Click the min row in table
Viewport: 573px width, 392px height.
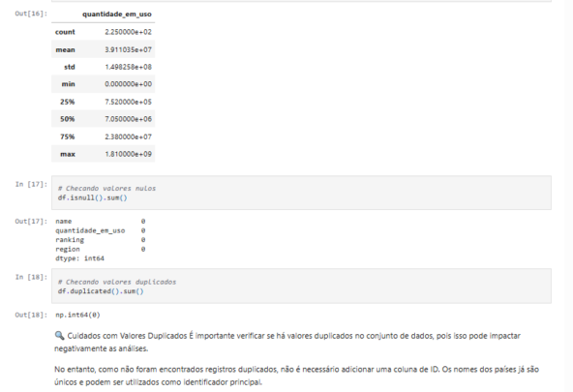coord(103,84)
